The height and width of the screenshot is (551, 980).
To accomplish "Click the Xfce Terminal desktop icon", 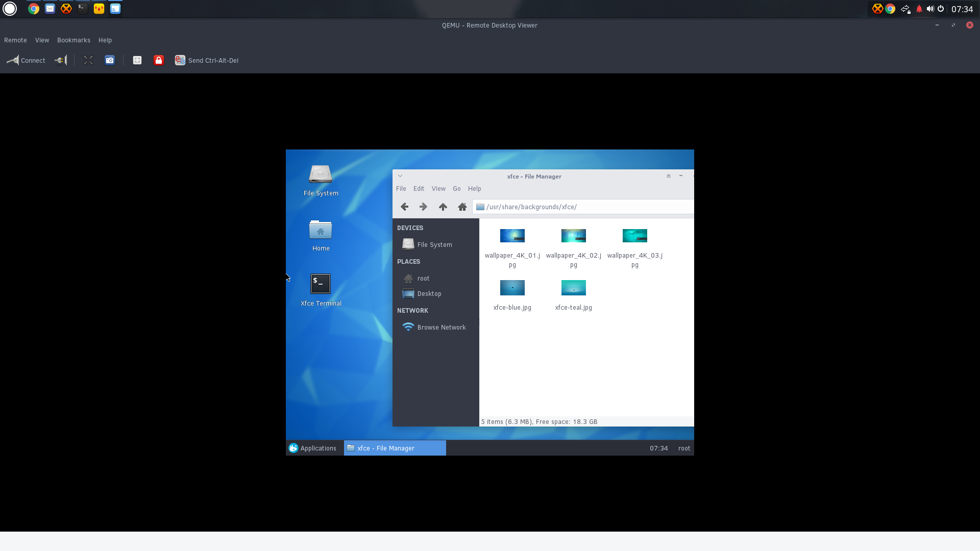I will (x=321, y=290).
